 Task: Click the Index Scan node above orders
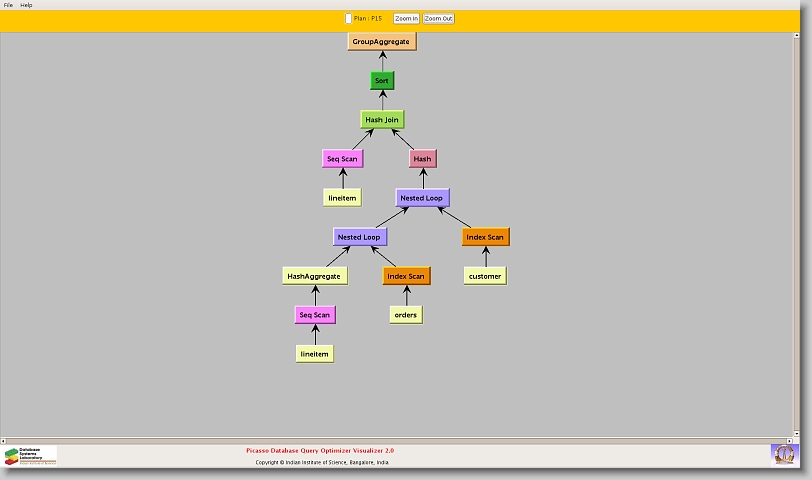point(406,276)
